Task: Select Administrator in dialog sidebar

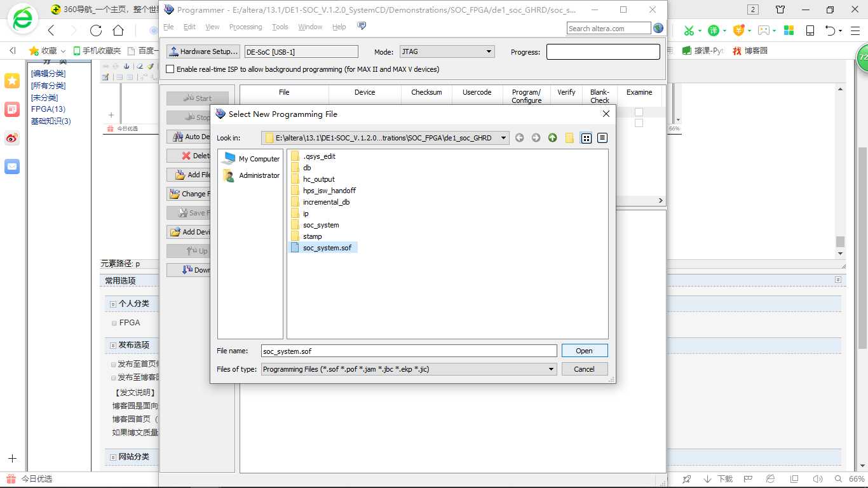Action: tap(251, 175)
